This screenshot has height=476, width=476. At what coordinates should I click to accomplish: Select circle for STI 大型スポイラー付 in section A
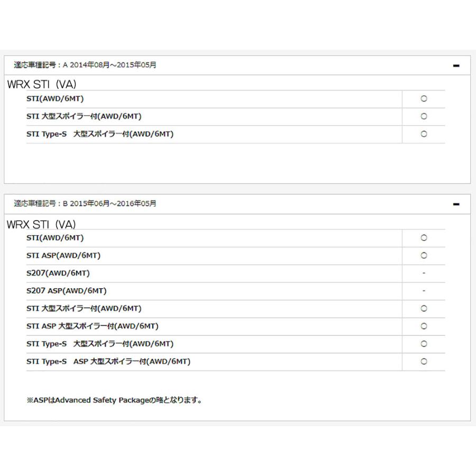point(424,116)
